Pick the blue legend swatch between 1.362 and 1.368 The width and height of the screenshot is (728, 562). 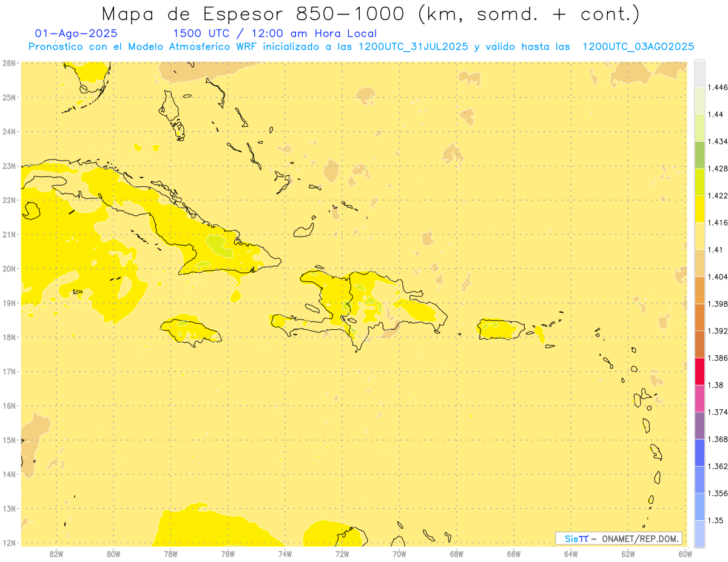click(699, 452)
